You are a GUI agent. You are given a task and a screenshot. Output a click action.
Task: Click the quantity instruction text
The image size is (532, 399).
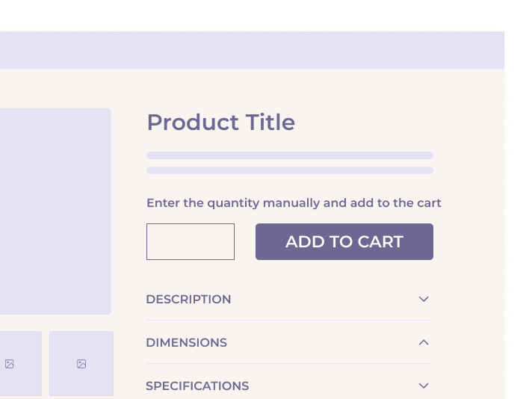point(294,202)
